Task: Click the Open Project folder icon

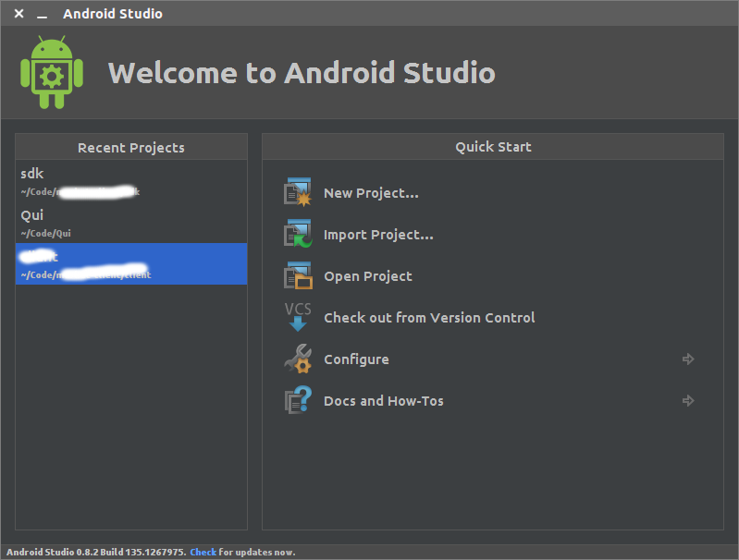Action: click(x=297, y=275)
